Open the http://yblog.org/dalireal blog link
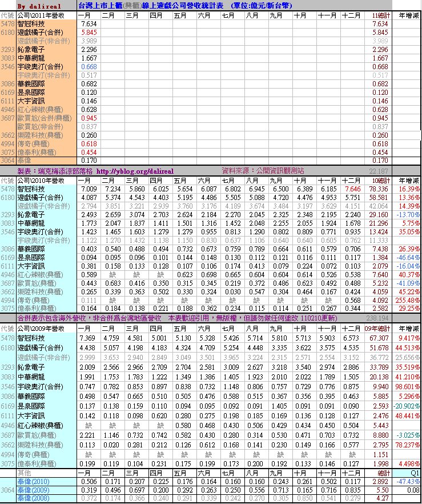422x504 pixels. point(135,171)
